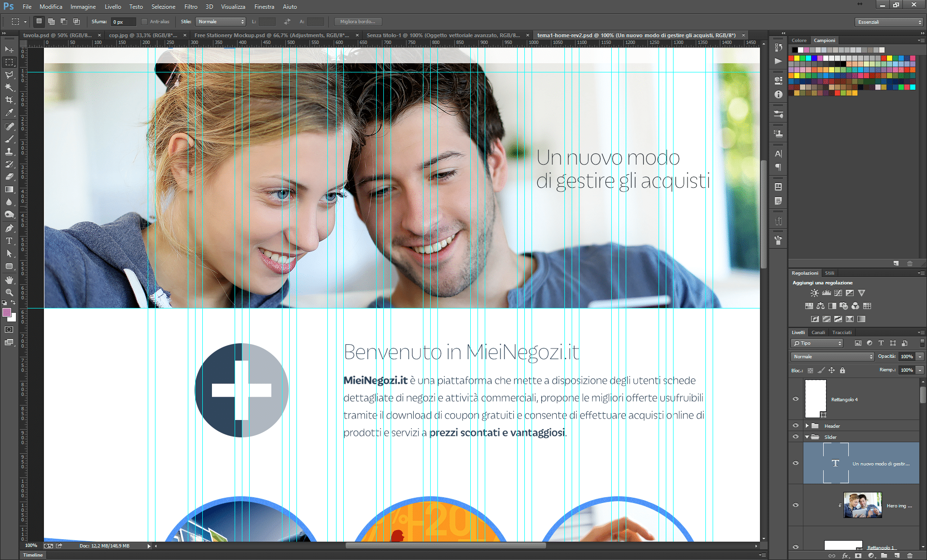Select the Pen tool
The width and height of the screenshot is (927, 560).
pos(9,228)
